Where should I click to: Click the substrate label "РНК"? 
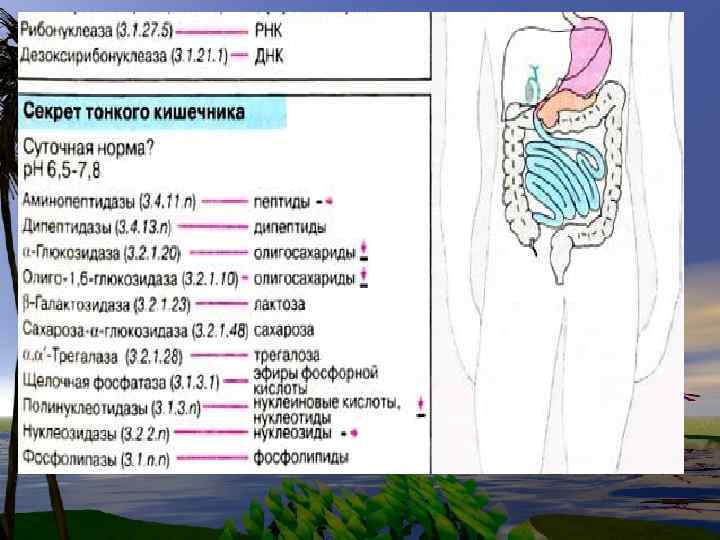tap(268, 31)
